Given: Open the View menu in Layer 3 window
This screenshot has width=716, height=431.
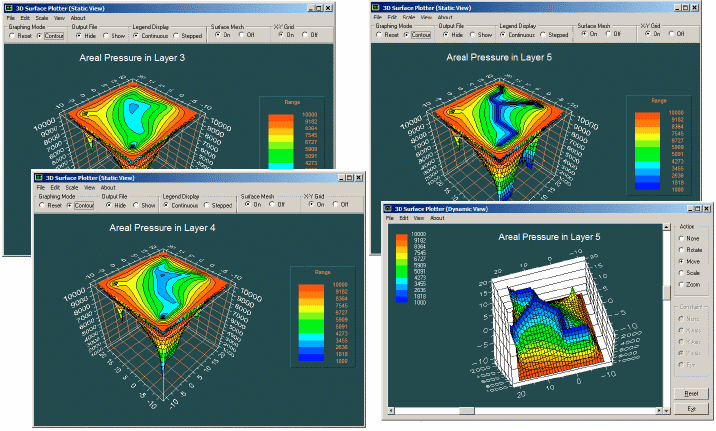Looking at the screenshot, I should pos(61,18).
